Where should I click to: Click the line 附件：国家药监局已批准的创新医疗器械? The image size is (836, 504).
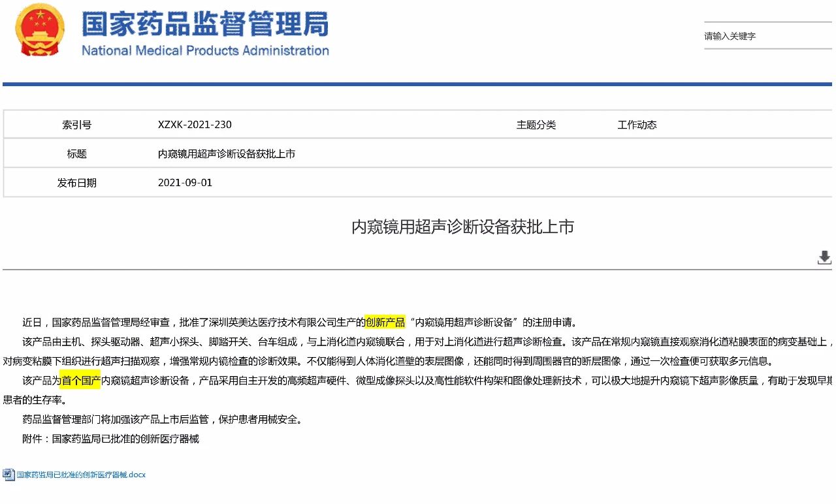tap(110, 439)
